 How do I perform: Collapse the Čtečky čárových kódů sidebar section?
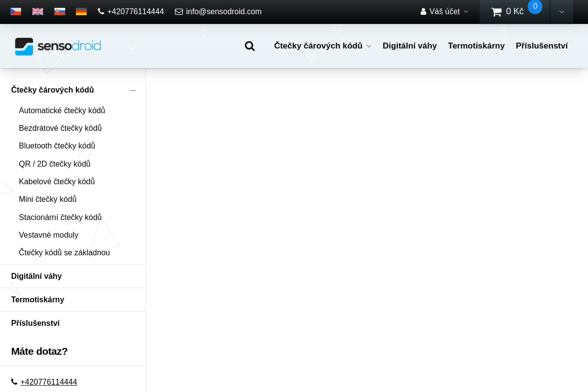[x=133, y=90]
